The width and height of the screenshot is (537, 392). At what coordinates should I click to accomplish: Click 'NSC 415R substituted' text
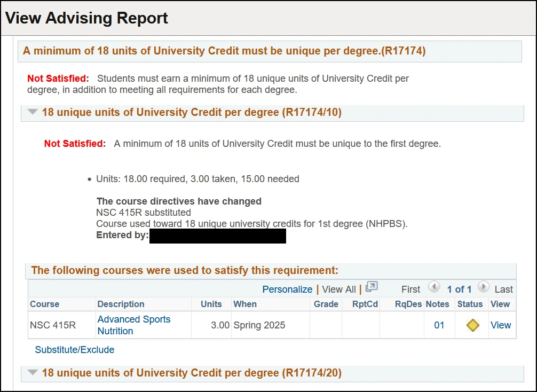144,213
